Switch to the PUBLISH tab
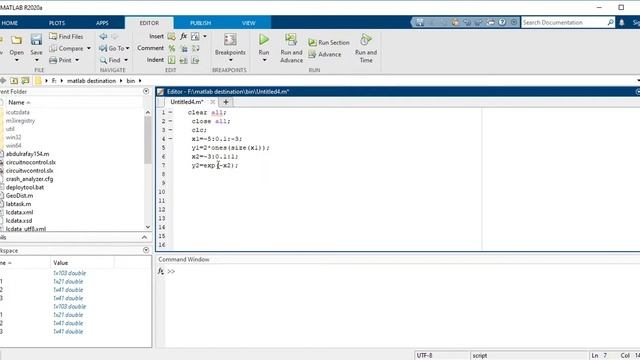Screen dimensions: 640x360 (200, 23)
